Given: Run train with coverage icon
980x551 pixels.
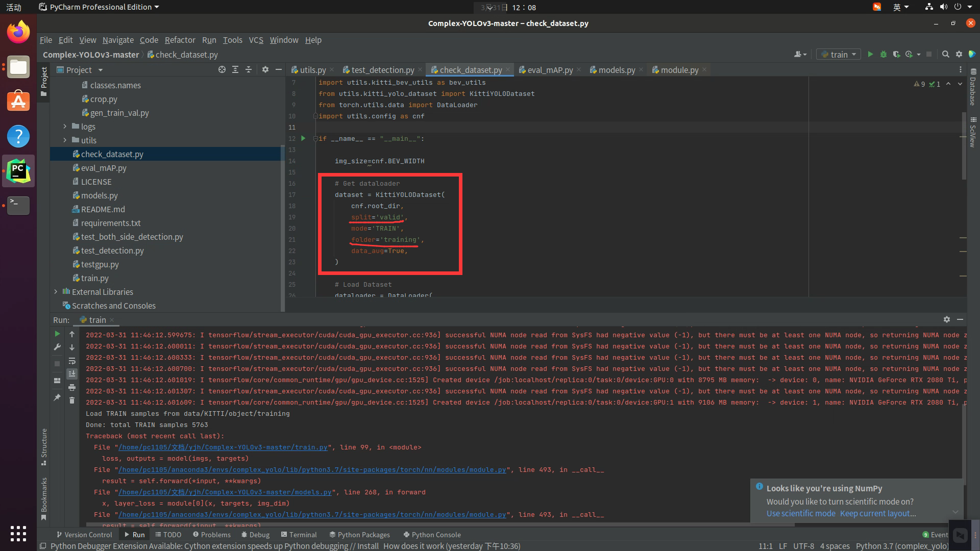Looking at the screenshot, I should click(x=896, y=55).
